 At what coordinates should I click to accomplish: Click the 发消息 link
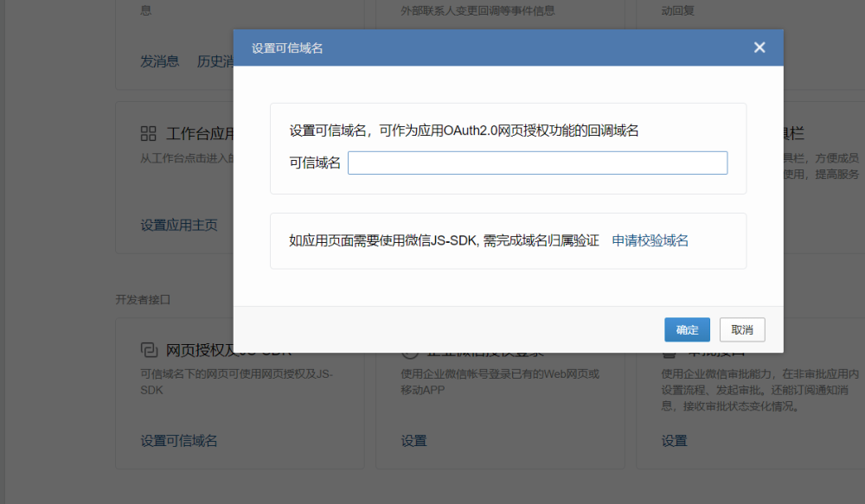point(160,61)
